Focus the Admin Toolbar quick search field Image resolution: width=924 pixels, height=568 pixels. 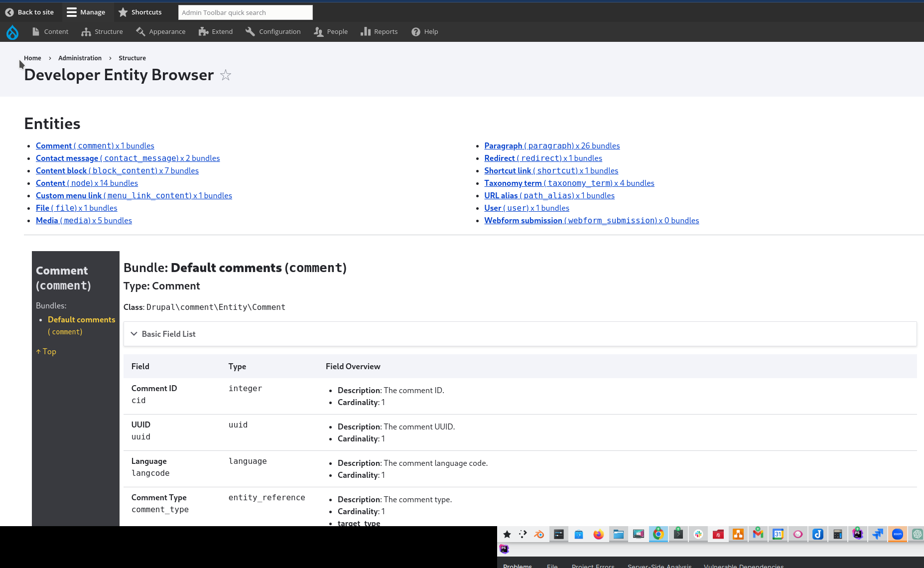pos(245,12)
